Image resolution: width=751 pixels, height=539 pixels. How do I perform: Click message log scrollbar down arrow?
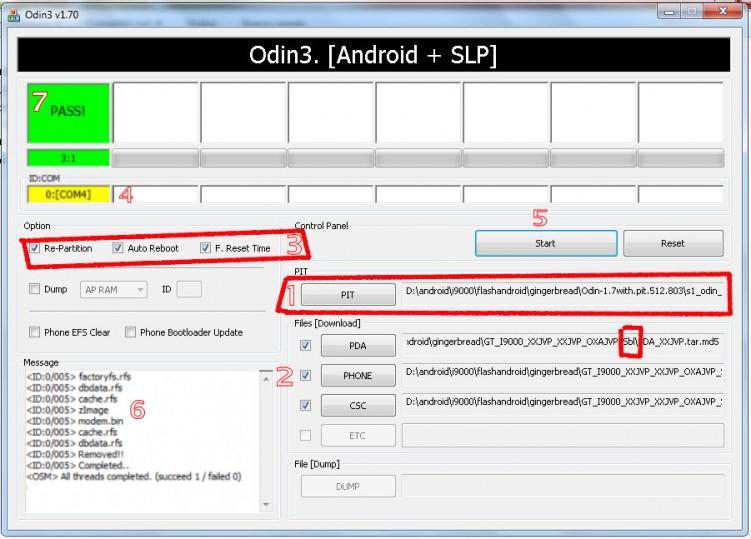pos(266,504)
